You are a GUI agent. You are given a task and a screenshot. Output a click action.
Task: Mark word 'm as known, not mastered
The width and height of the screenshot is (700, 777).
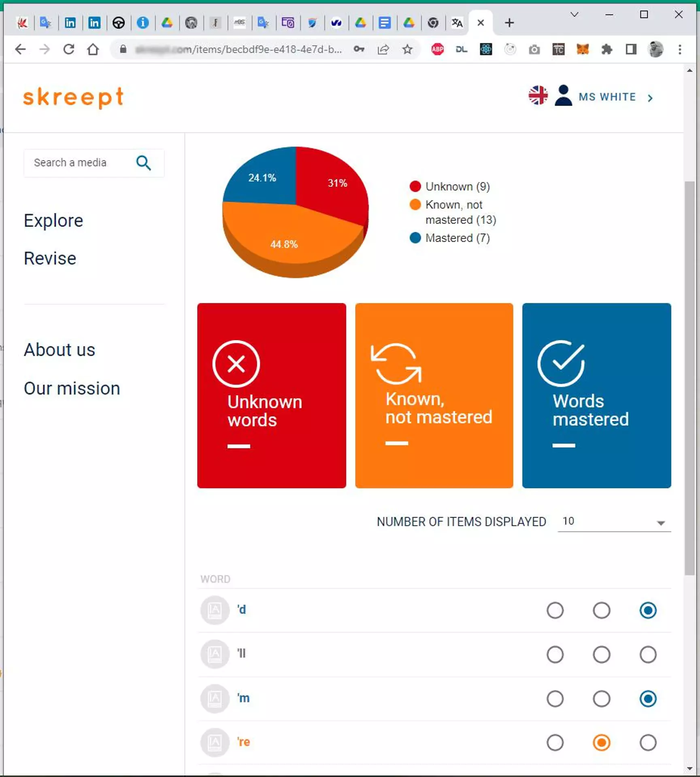click(x=602, y=698)
